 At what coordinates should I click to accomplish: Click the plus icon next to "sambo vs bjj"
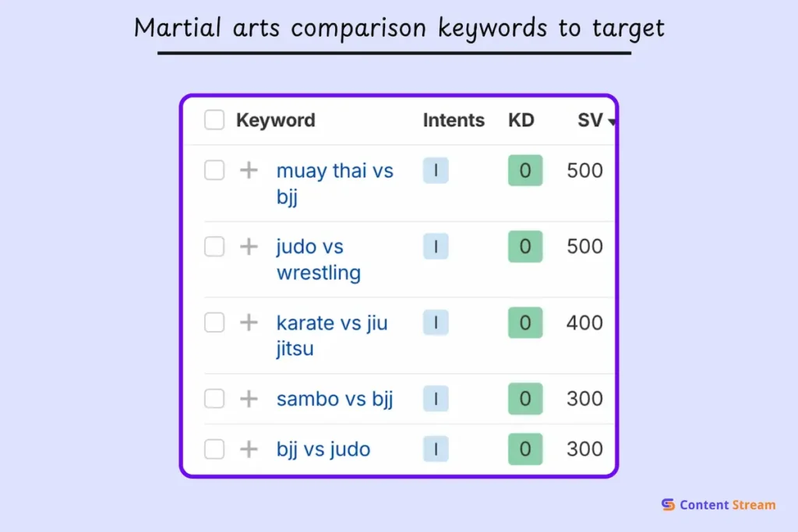[248, 398]
